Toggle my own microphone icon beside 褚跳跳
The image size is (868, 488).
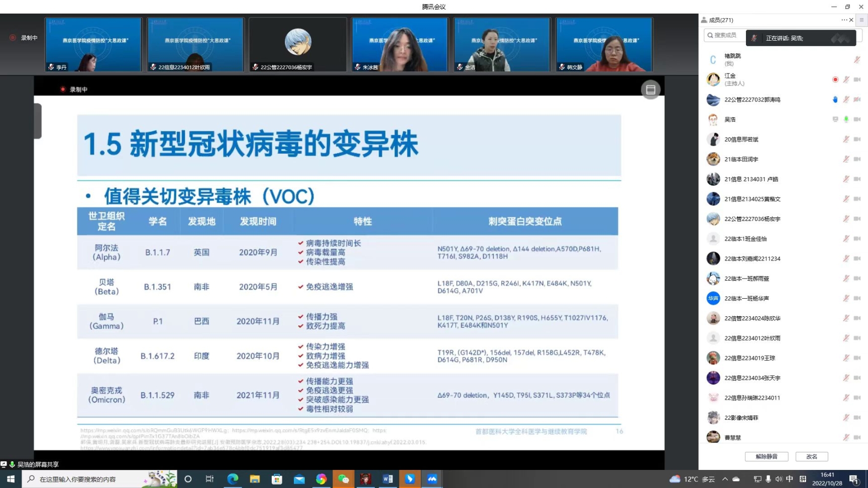856,60
